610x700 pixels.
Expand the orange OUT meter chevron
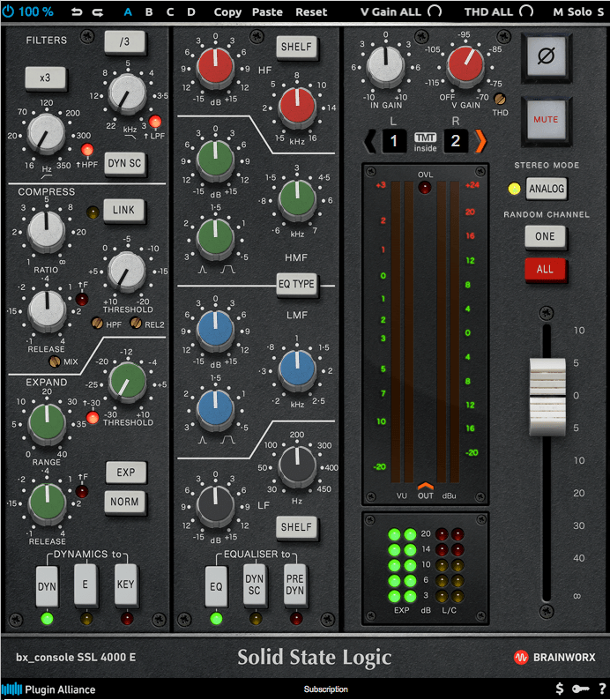[x=426, y=485]
